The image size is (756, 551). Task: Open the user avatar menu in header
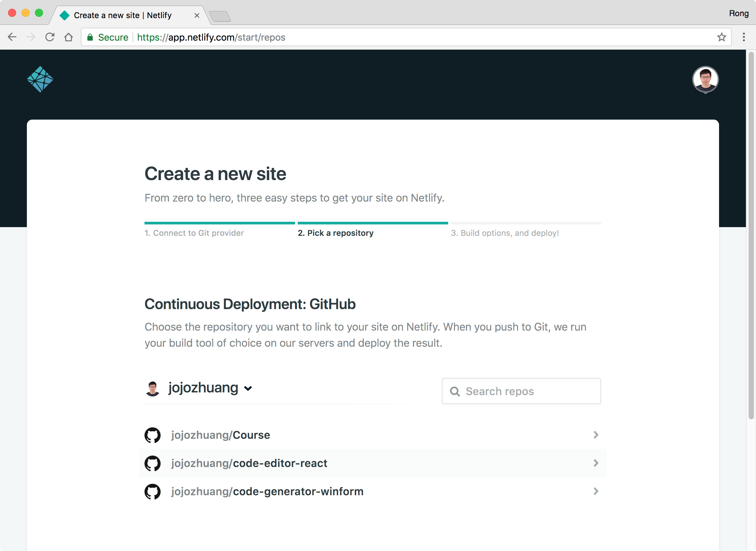(705, 79)
